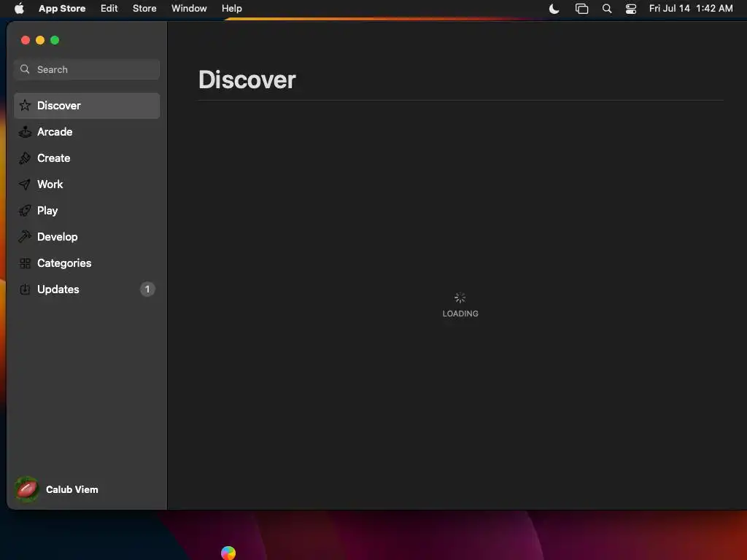The height and width of the screenshot is (560, 747).
Task: Click the Create paintbrush icon
Action: tap(25, 158)
